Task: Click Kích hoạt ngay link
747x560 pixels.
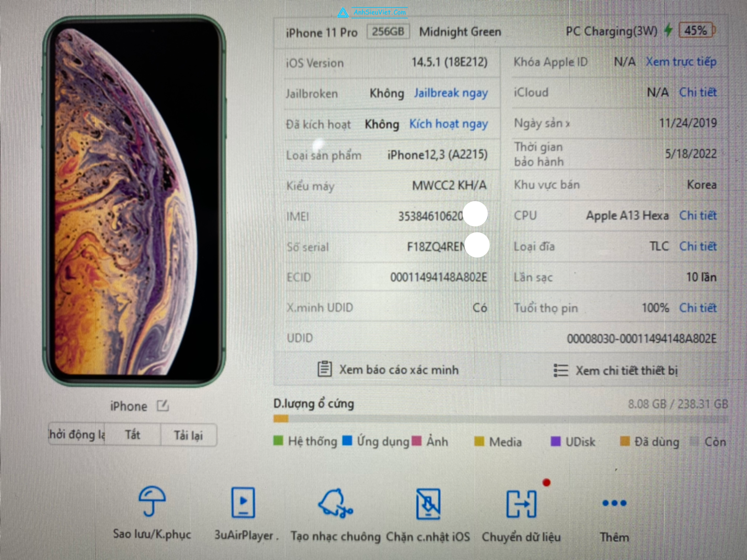Action: point(448,124)
